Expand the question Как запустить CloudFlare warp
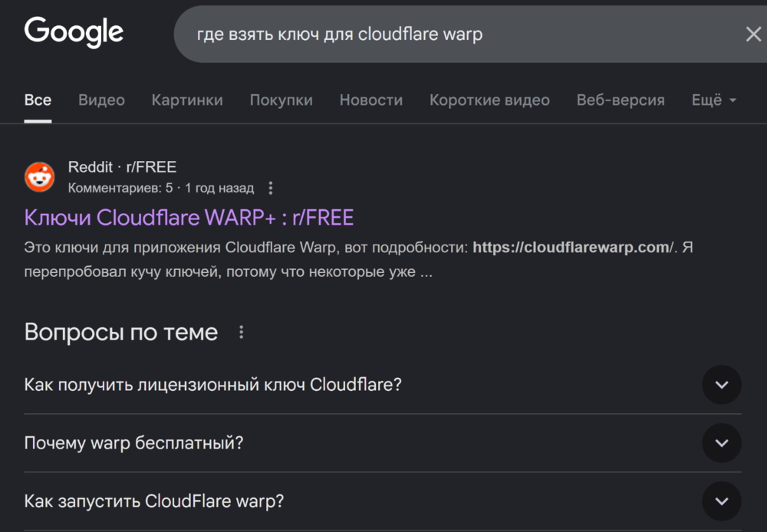 721,501
